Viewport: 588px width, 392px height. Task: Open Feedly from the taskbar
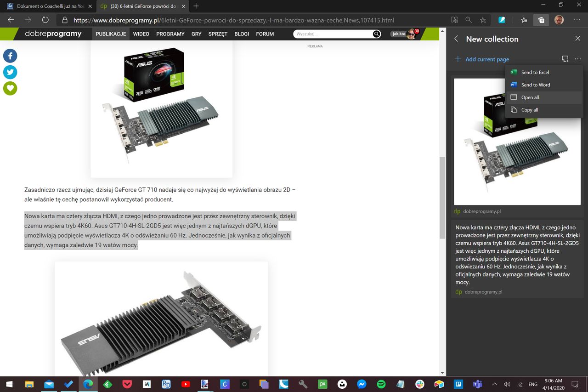tap(107, 384)
